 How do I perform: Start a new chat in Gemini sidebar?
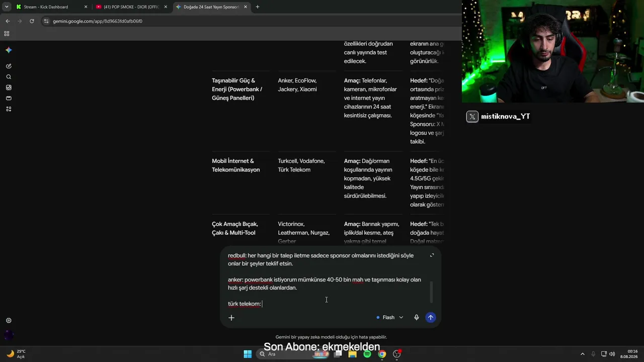pos(9,66)
